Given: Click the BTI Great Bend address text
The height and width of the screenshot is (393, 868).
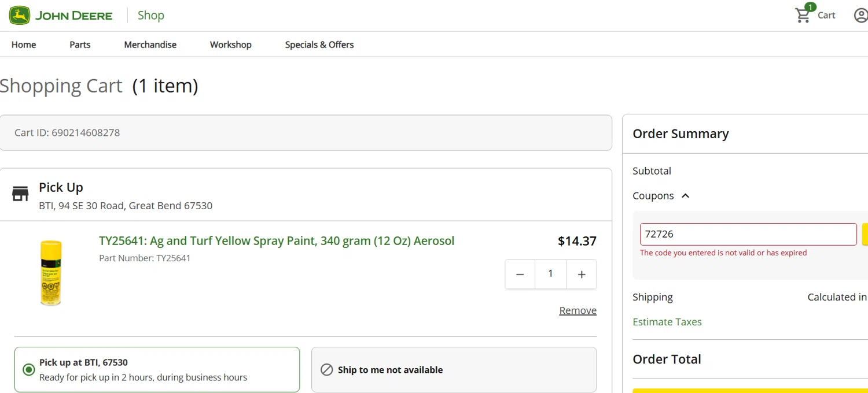Looking at the screenshot, I should point(126,206).
